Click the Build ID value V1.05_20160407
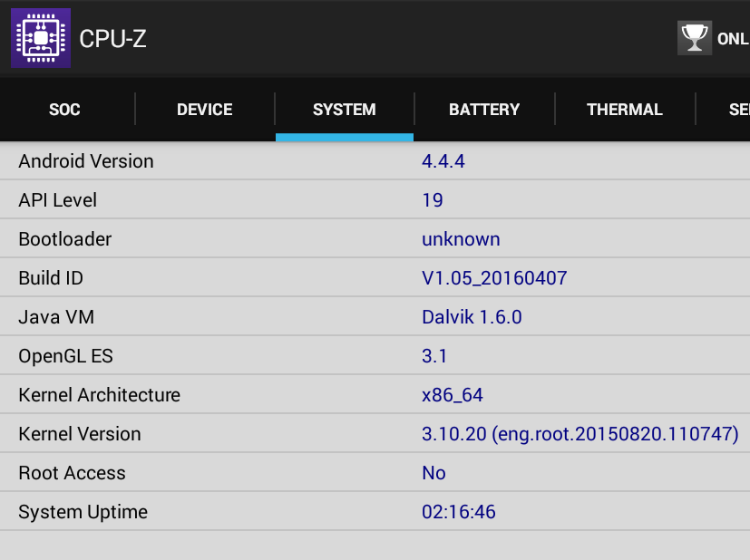This screenshot has width=750, height=560. (x=494, y=278)
